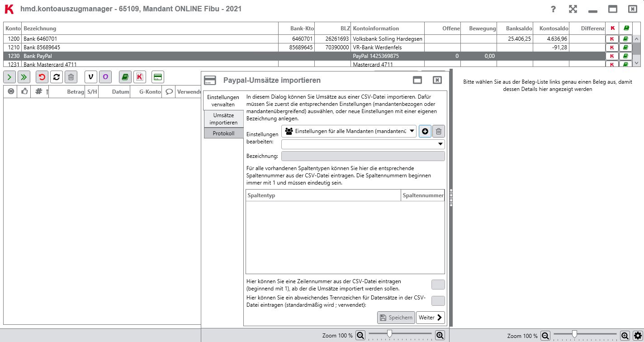Add new settings with plus icon
Screen dimensions: 644x342
(x=425, y=131)
